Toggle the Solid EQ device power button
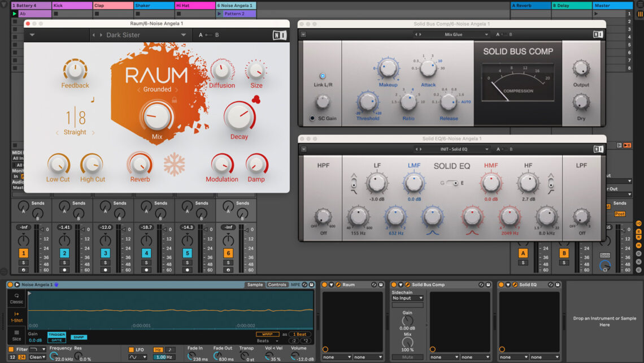The image size is (644, 363). click(x=500, y=284)
